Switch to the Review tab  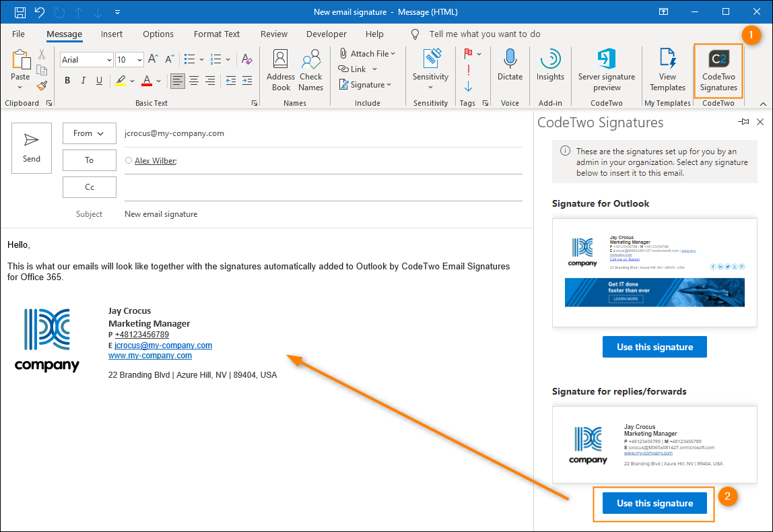(273, 34)
